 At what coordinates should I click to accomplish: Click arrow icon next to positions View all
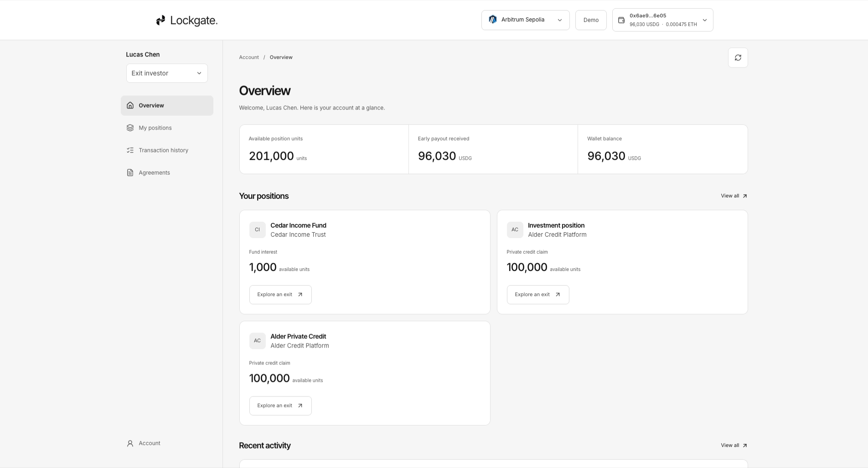(744, 196)
